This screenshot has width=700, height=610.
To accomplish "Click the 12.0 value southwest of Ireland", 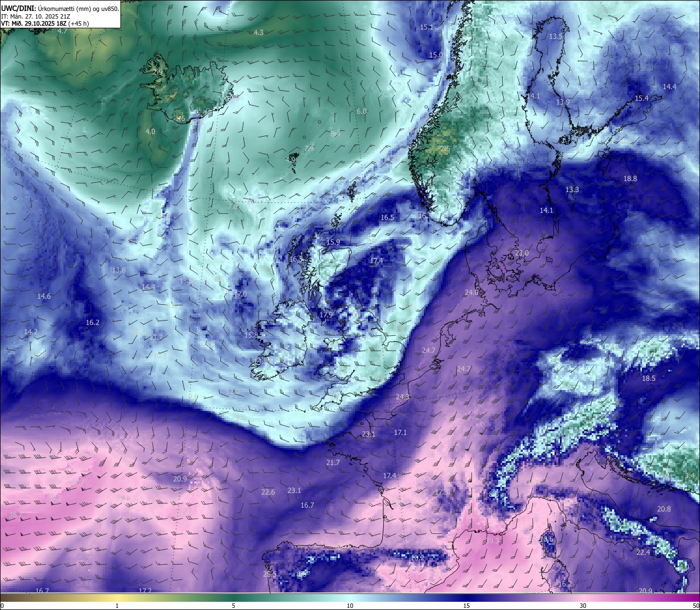I will 233,392.
